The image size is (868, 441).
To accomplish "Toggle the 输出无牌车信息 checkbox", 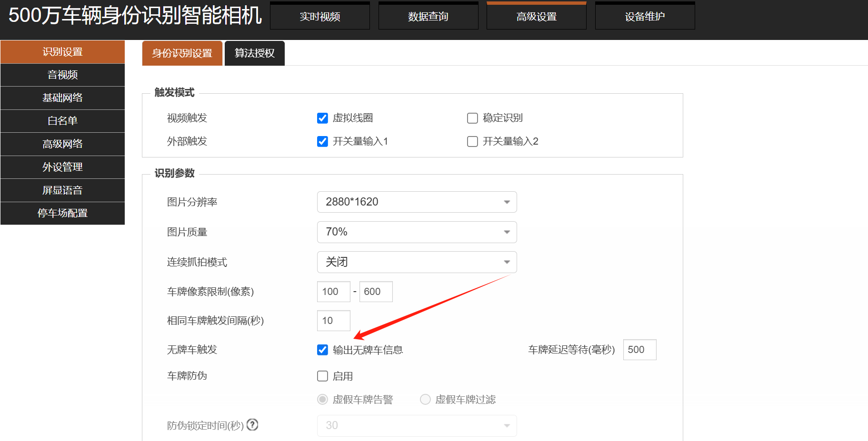I will coord(322,350).
